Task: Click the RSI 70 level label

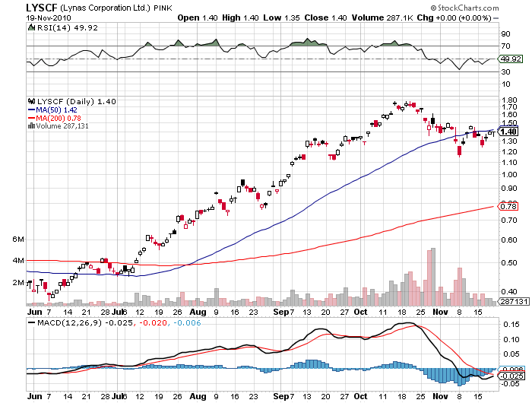Action: 505,46
